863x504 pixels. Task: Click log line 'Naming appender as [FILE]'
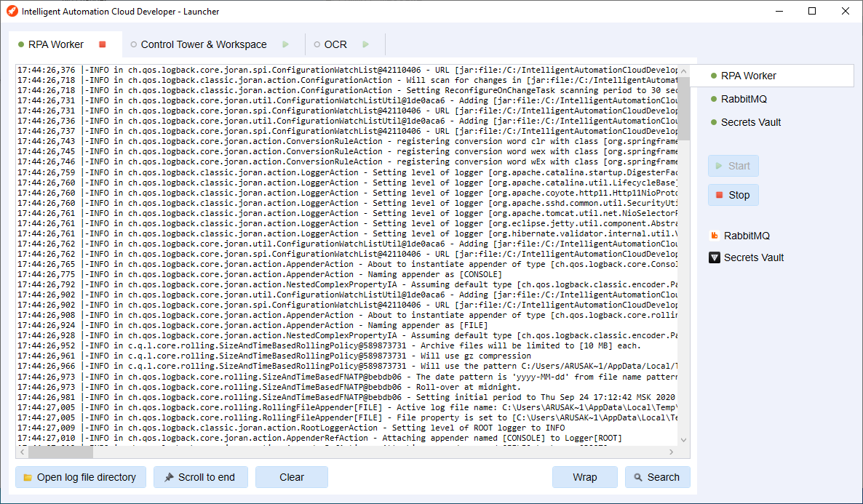click(252, 325)
